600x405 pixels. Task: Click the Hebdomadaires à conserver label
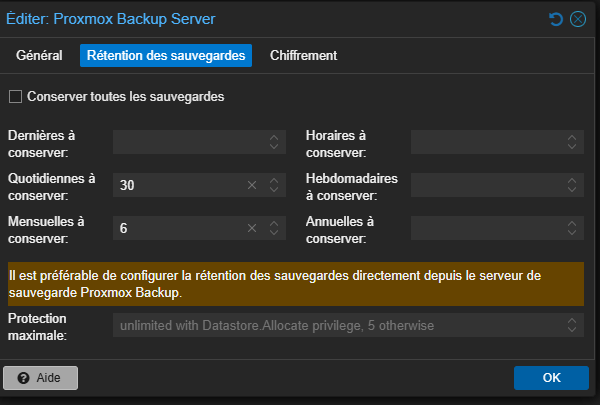tap(352, 187)
